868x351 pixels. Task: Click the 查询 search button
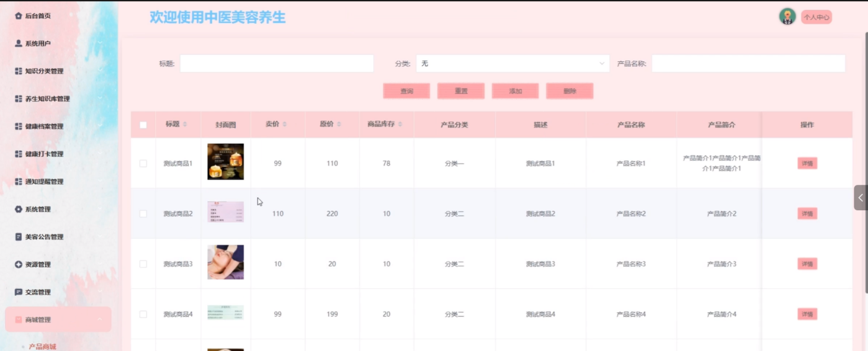406,91
